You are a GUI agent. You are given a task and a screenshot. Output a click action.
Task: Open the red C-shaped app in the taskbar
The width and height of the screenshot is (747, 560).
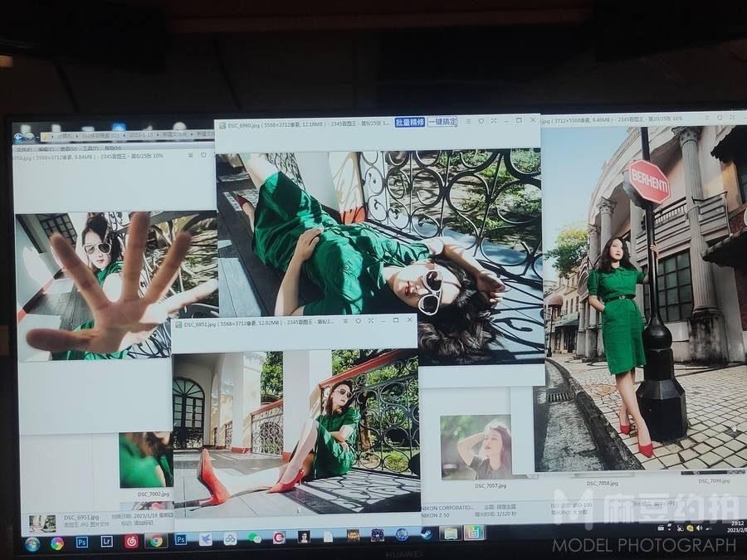(279, 538)
